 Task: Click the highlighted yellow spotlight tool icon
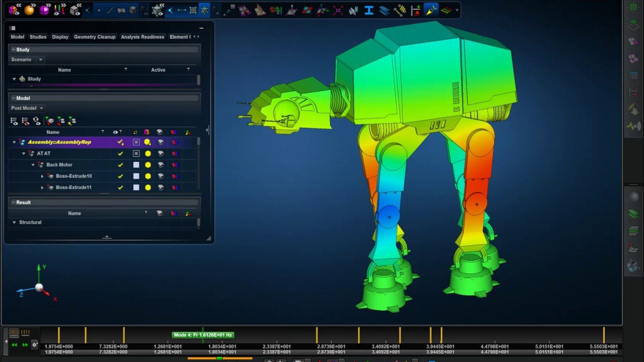tap(431, 10)
